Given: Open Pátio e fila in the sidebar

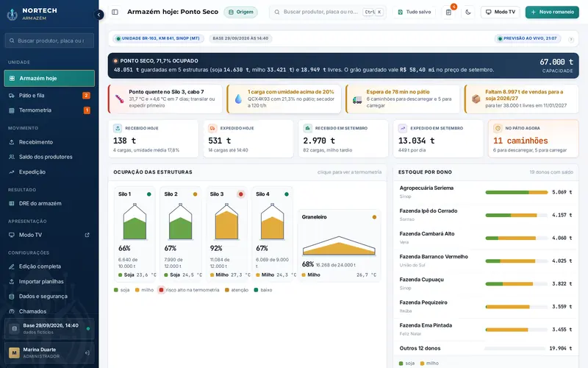Looking at the screenshot, I should 49,96.
